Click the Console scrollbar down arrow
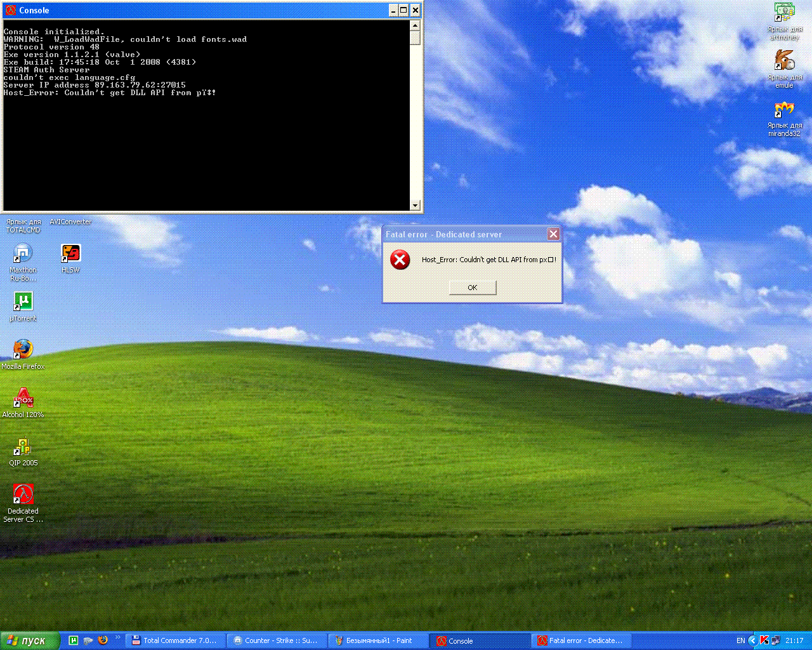The image size is (812, 650). (x=416, y=205)
